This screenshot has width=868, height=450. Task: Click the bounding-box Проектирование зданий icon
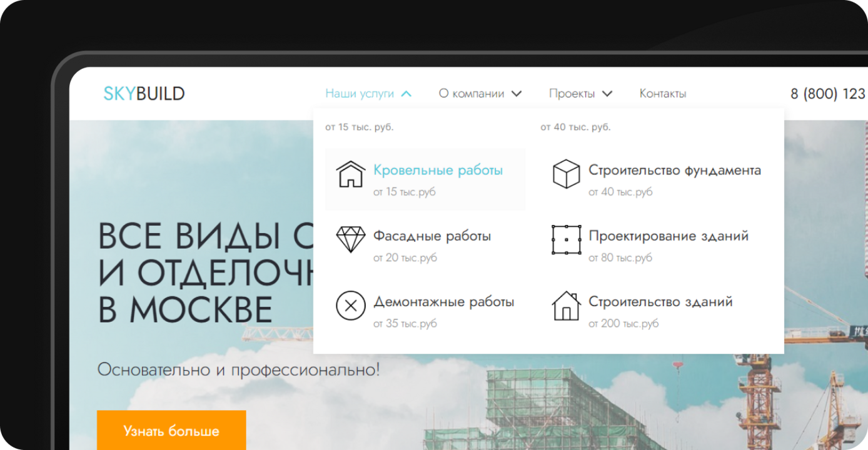[567, 239]
